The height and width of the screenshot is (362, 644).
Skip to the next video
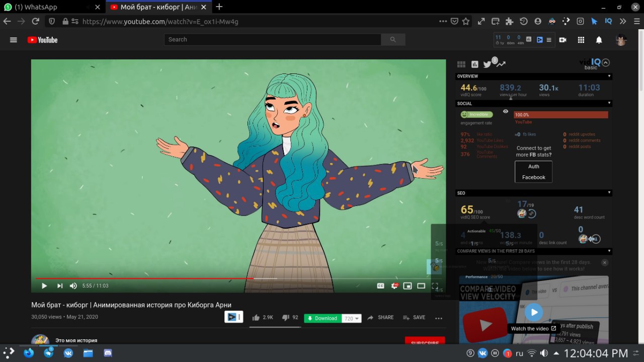(x=60, y=285)
